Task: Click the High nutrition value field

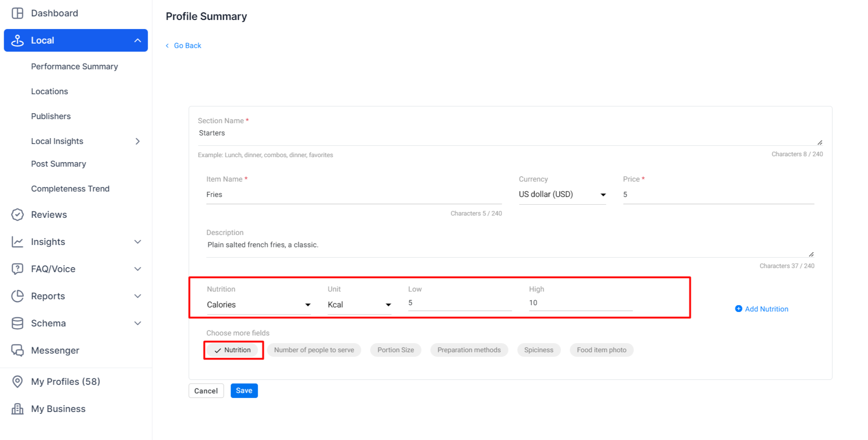Action: (x=580, y=303)
